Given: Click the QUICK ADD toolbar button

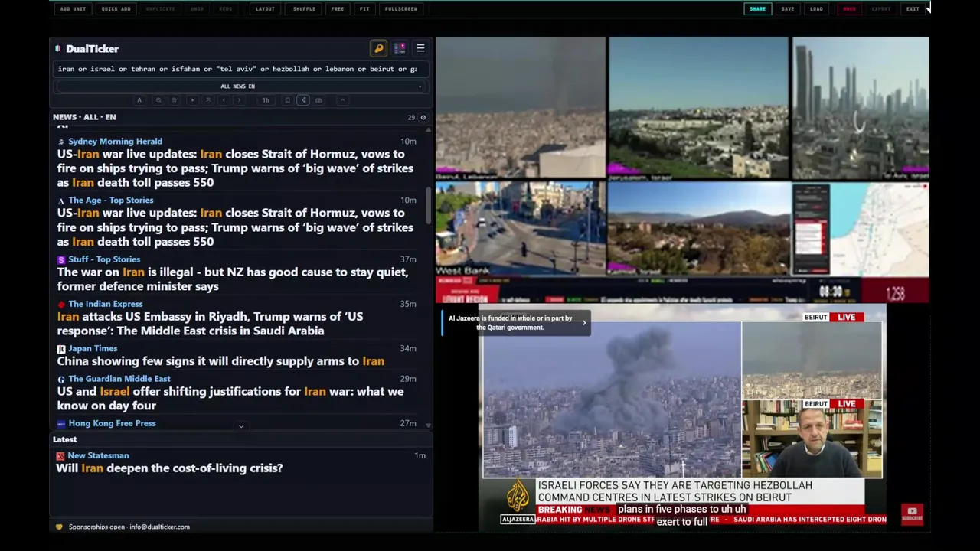Looking at the screenshot, I should click(x=116, y=9).
